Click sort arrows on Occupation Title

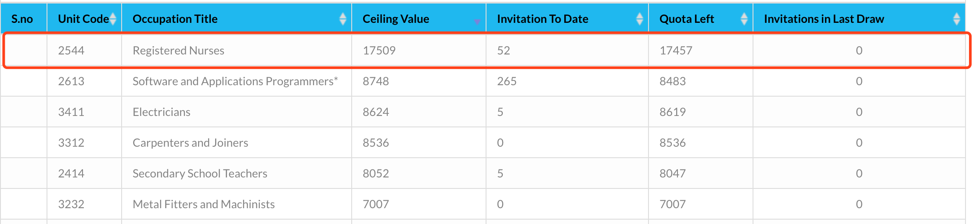(342, 19)
